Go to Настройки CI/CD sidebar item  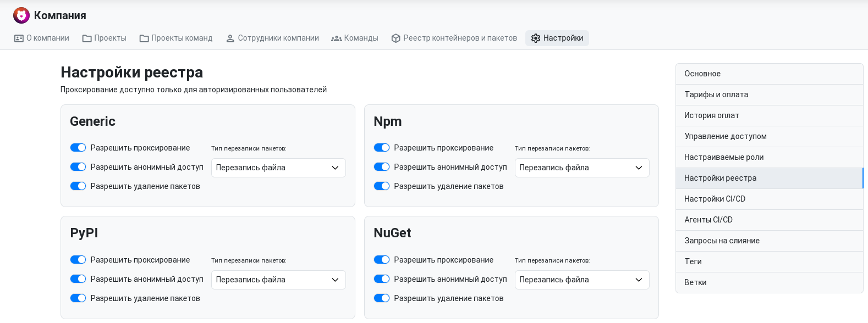coord(770,199)
